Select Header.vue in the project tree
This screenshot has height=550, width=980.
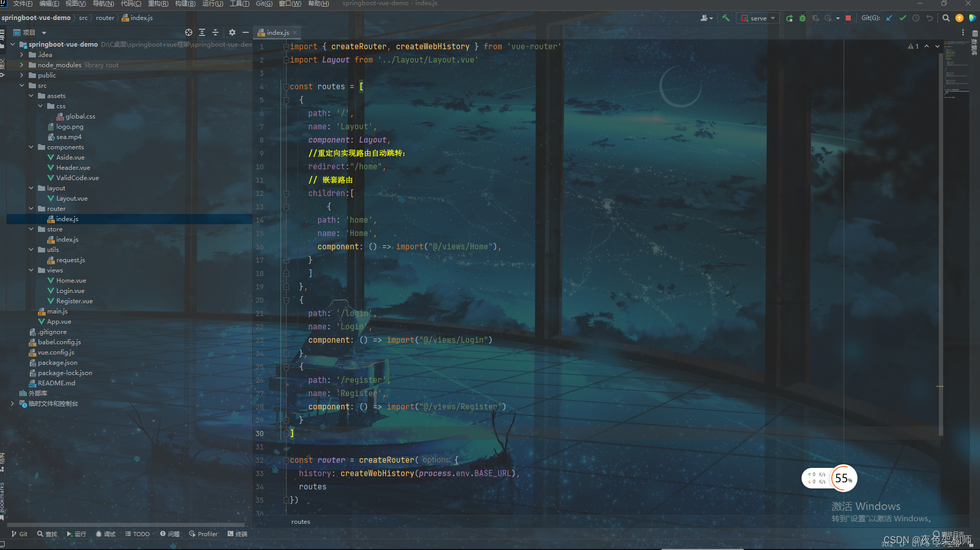click(x=73, y=168)
